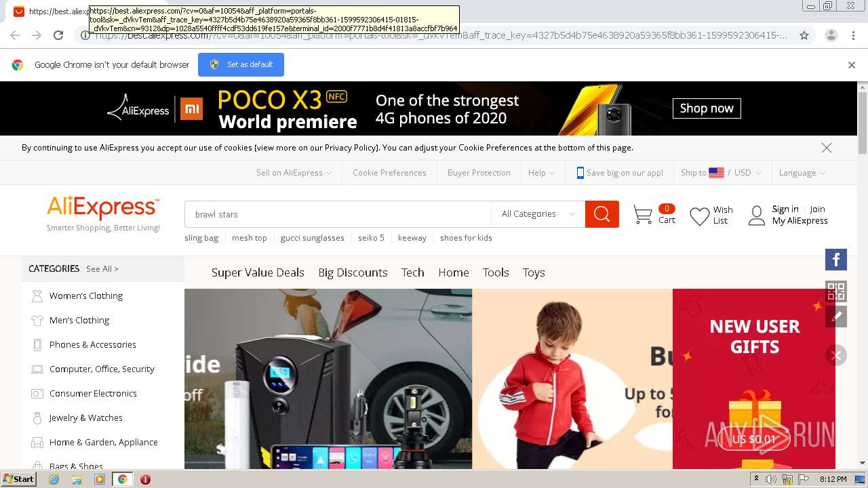Open Chrome three-dot menu
This screenshot has height=488, width=868.
tap(853, 35)
